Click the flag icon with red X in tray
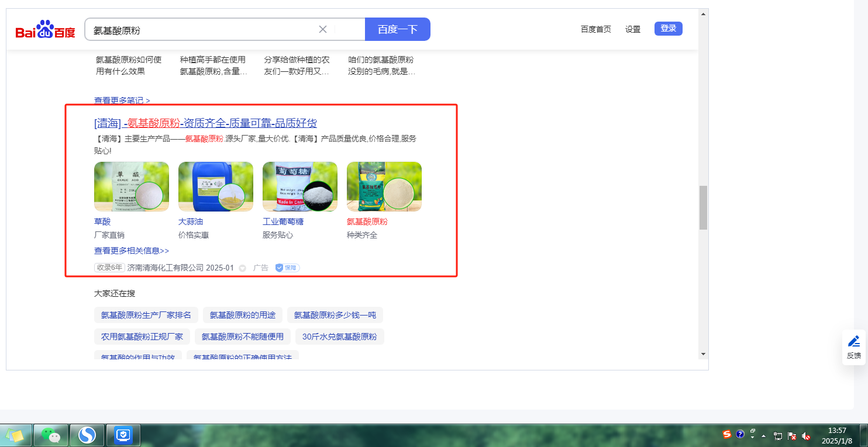The height and width of the screenshot is (447, 868). 792,435
